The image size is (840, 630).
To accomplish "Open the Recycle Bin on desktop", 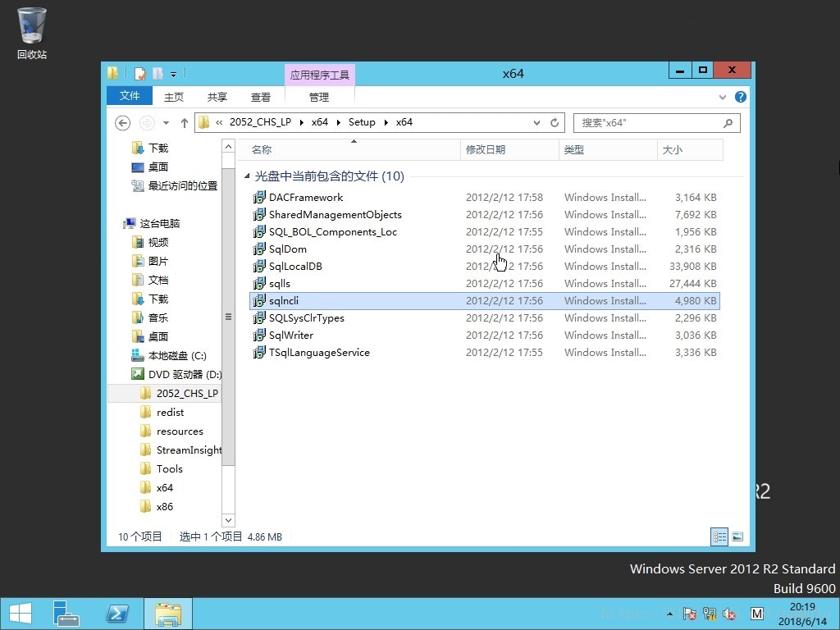I will pos(32,33).
